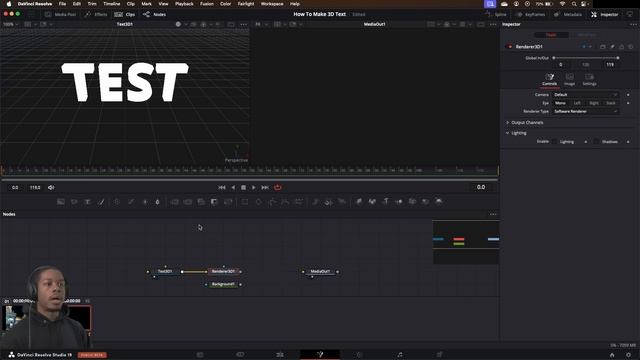The height and width of the screenshot is (360, 640).
Task: Switch to the Settings tab in Inspector
Action: [x=589, y=79]
